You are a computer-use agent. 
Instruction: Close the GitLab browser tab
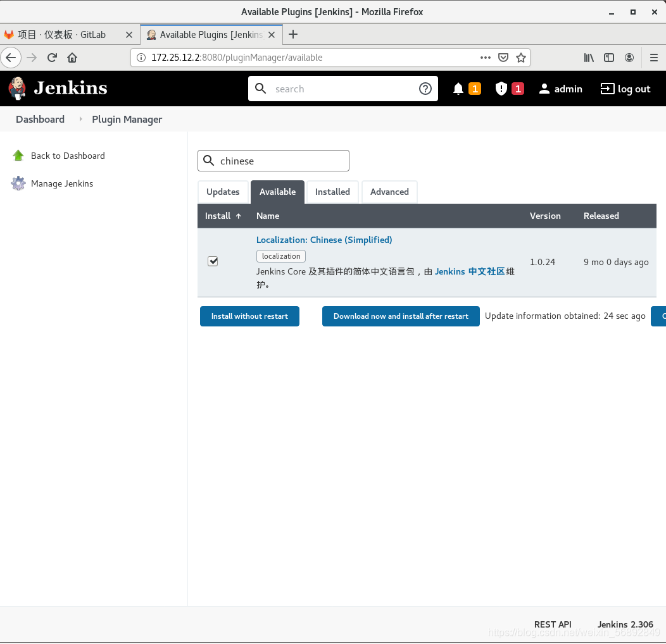129,35
